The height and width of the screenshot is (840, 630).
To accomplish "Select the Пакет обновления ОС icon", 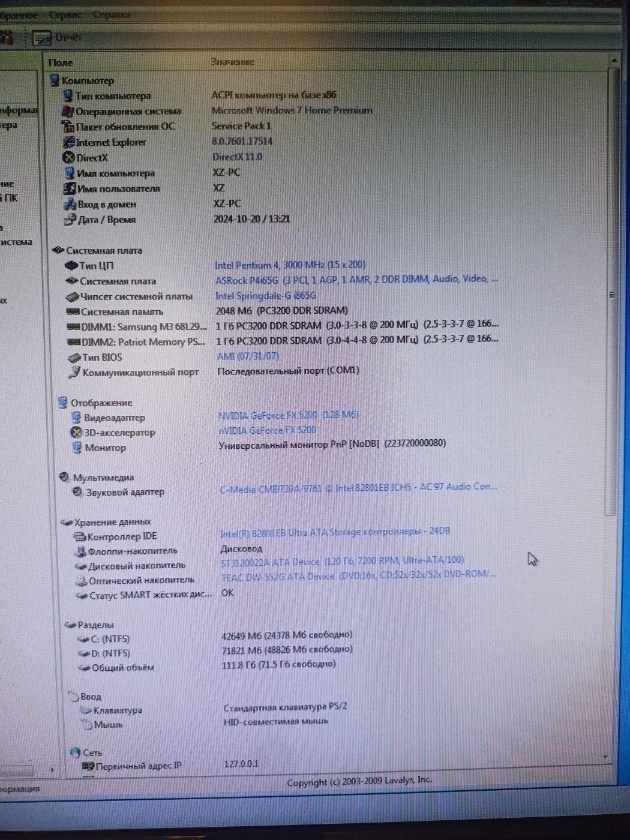I will [68, 127].
